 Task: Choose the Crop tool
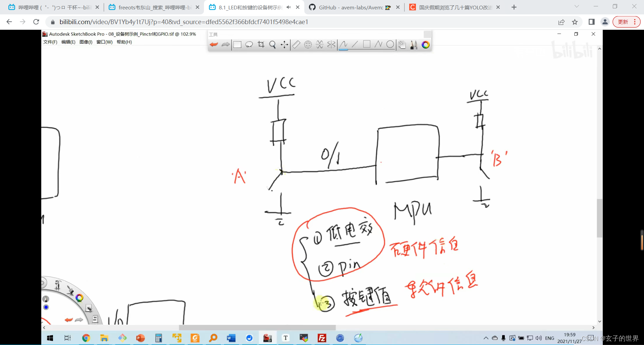click(x=261, y=45)
